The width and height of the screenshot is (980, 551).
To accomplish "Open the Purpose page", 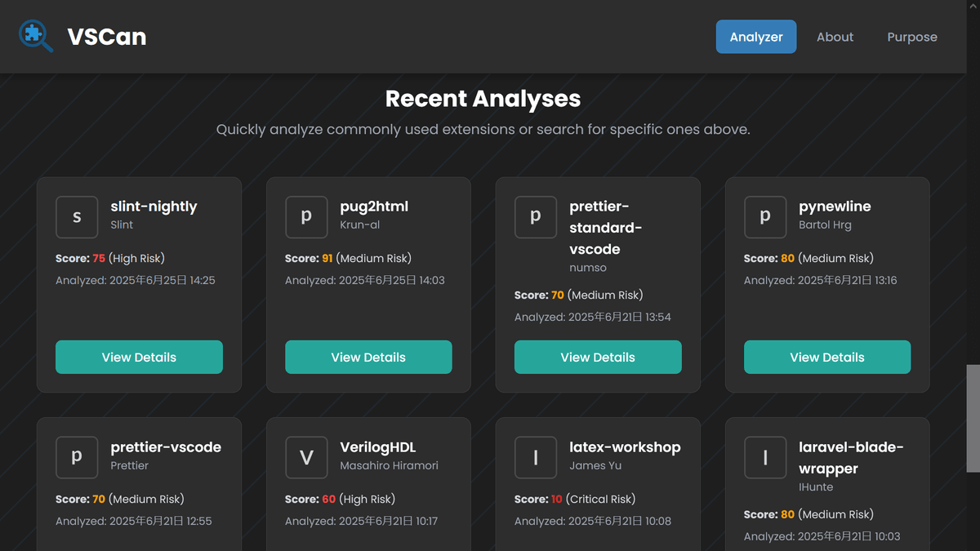I will 912,37.
